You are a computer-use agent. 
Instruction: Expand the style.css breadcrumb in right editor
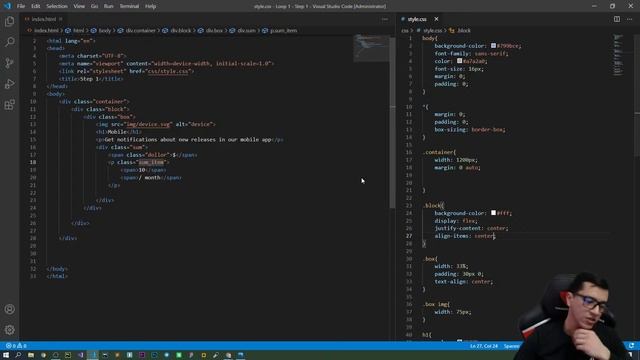[x=432, y=30]
